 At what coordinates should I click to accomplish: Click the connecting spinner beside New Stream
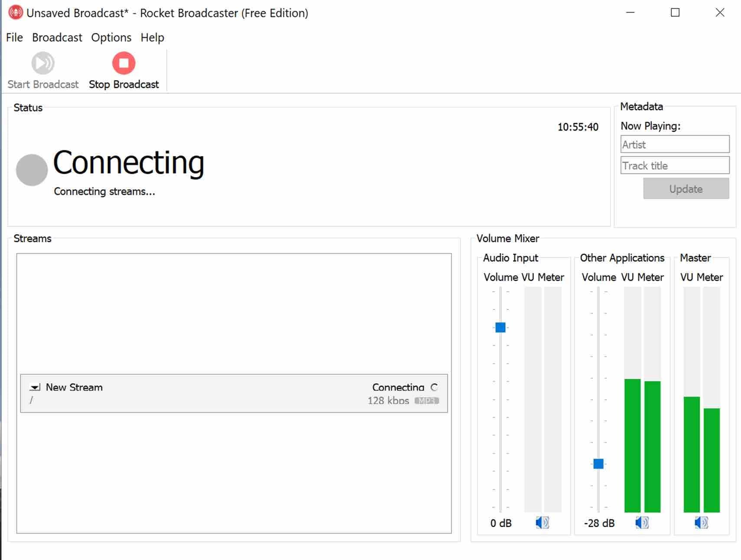point(434,387)
